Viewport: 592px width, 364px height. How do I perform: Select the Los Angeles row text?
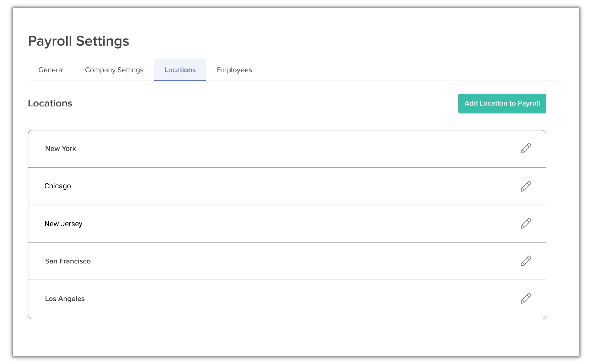point(65,299)
